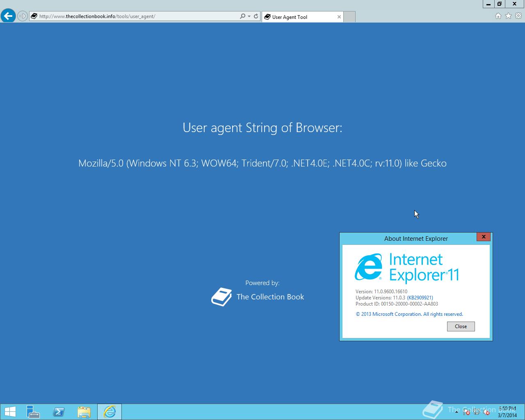This screenshot has width=525, height=420.
Task: Open the Action Center flag icon
Action: [x=466, y=412]
